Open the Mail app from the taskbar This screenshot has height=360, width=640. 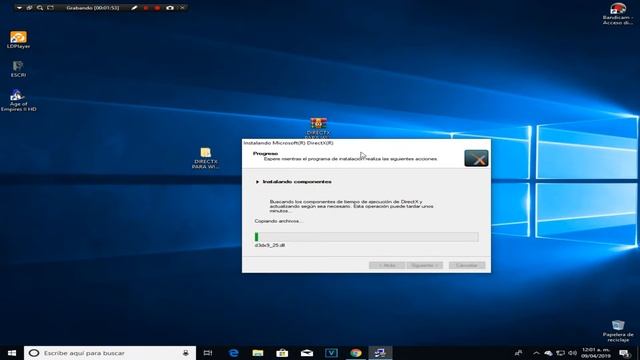point(307,353)
